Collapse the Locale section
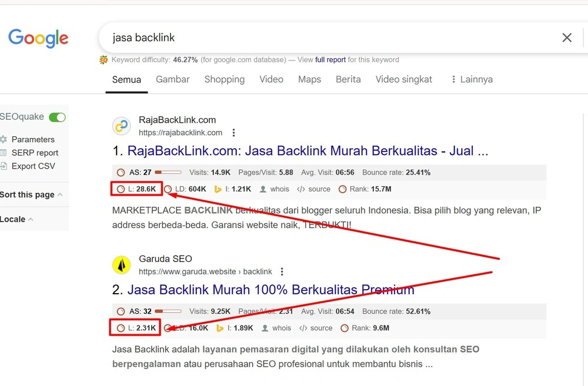 click(16, 219)
